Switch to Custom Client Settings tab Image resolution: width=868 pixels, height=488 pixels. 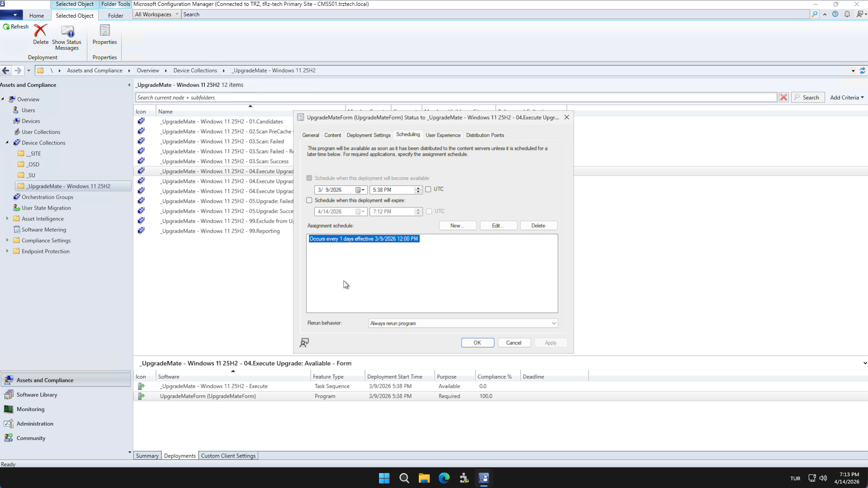[x=228, y=456]
